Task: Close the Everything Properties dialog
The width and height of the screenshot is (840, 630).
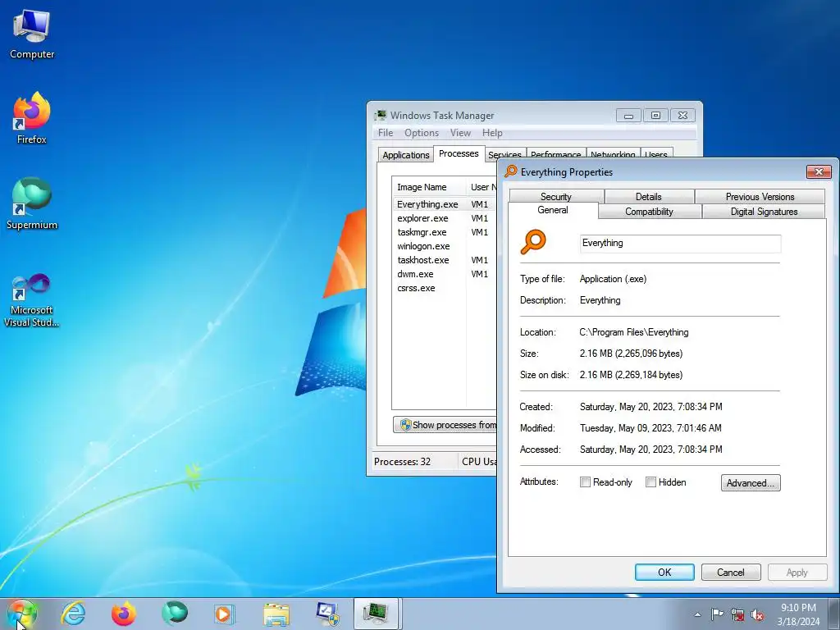Action: (819, 171)
